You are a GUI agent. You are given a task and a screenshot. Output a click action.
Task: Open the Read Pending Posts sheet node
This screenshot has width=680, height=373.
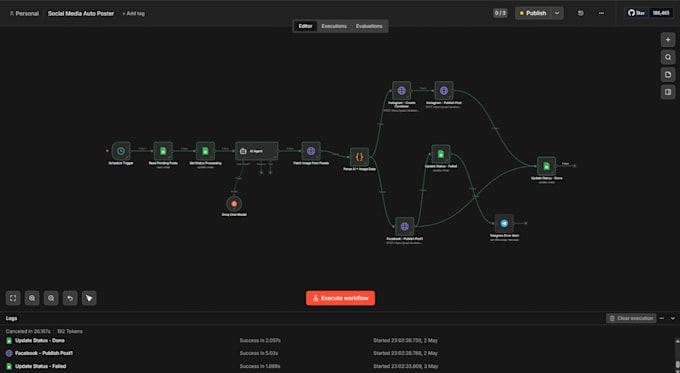tap(163, 151)
